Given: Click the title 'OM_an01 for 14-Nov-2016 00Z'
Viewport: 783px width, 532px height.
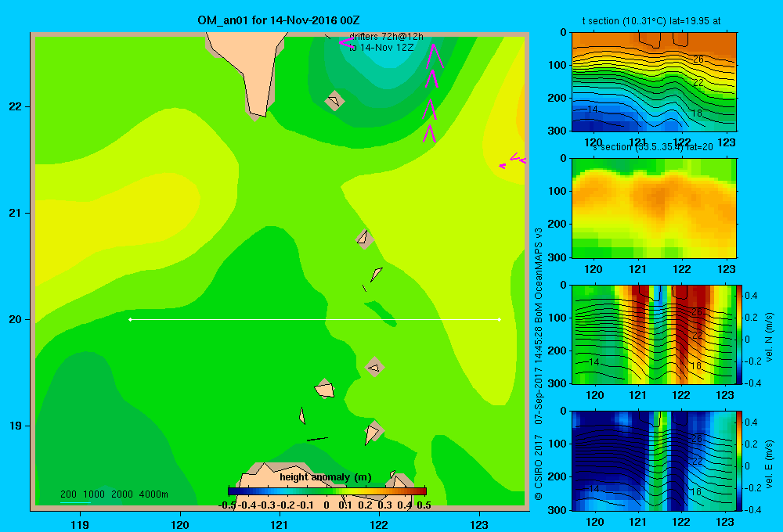Looking at the screenshot, I should coord(278,20).
